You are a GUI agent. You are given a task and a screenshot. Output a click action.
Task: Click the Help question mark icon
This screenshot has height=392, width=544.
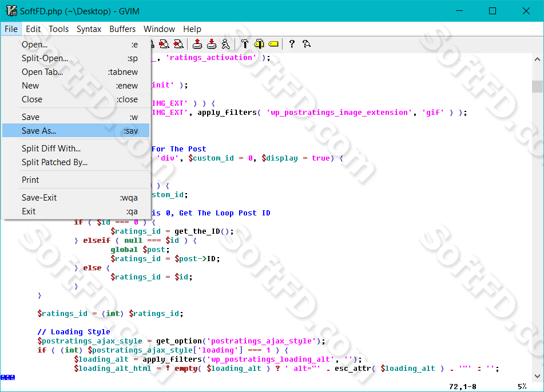coord(292,44)
